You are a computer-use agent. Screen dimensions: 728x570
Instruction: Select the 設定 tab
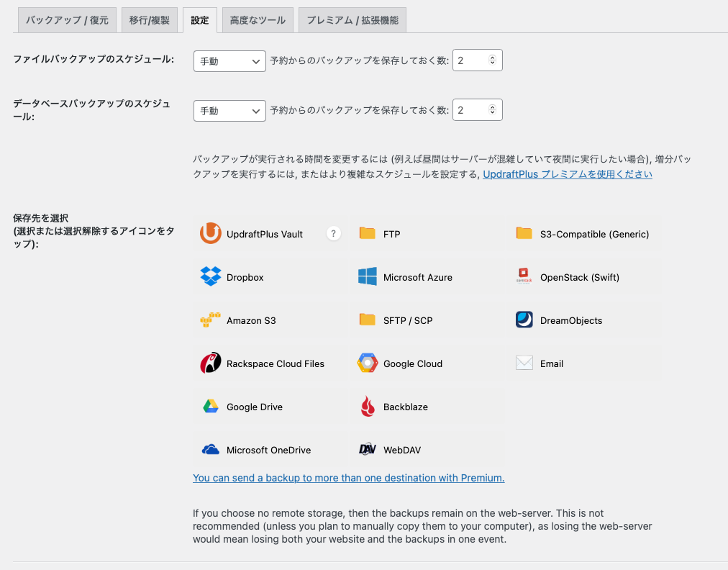tap(200, 20)
